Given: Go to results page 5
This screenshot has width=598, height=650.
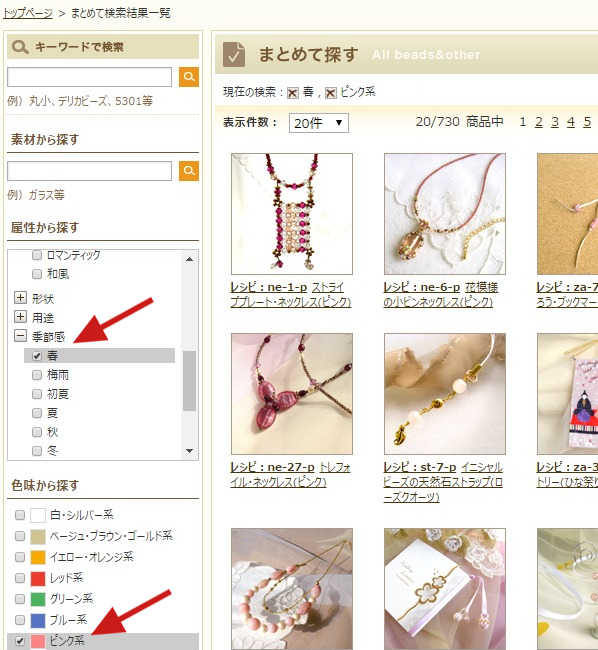Looking at the screenshot, I should pos(587,122).
